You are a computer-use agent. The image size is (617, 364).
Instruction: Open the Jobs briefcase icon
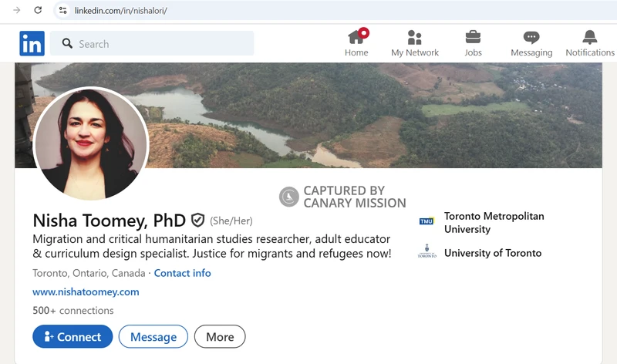tap(473, 37)
